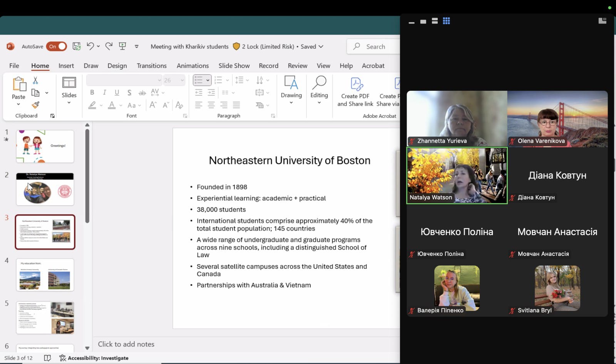Decrease font size button
This screenshot has height=364, width=616.
coord(166,105)
